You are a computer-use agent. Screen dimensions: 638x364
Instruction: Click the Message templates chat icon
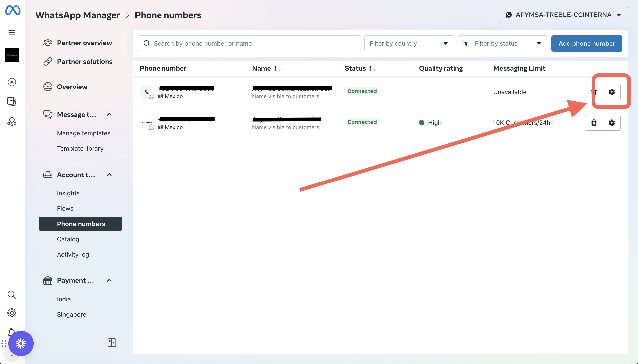(x=48, y=114)
